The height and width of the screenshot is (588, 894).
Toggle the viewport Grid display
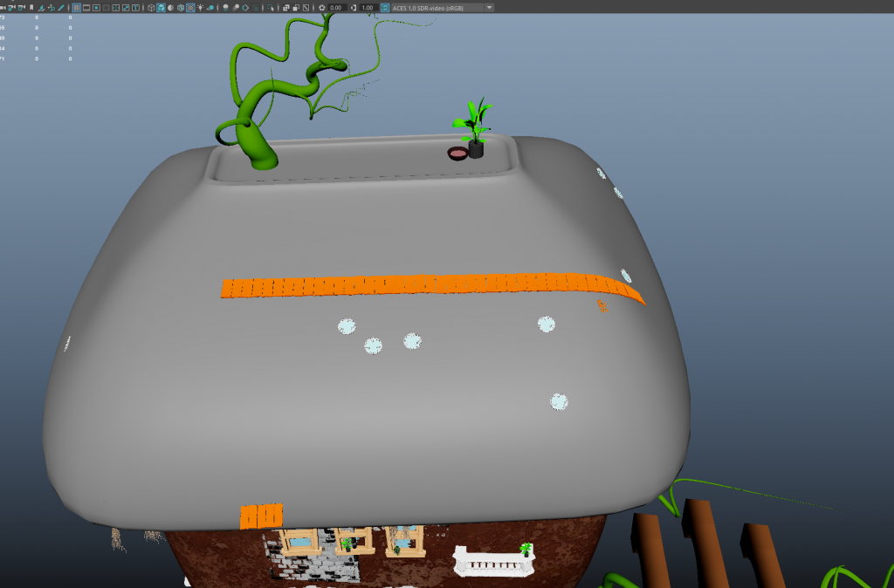77,7
